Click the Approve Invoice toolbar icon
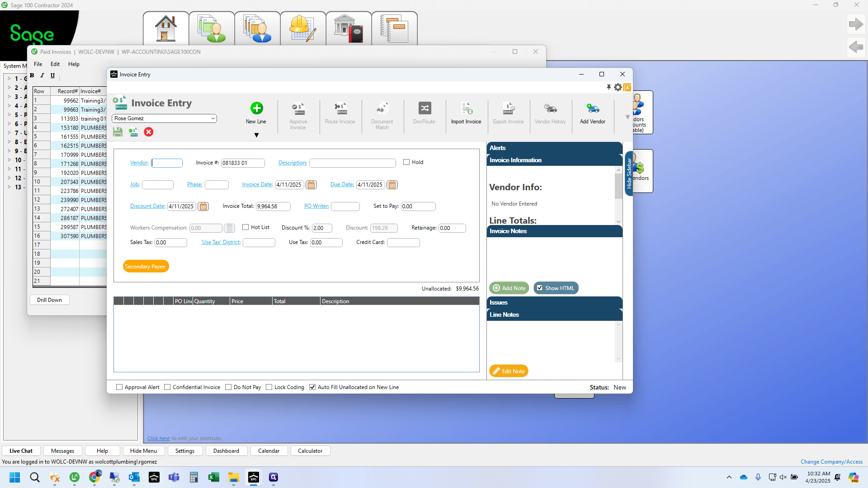Screen dimensions: 868x488 [298, 108]
